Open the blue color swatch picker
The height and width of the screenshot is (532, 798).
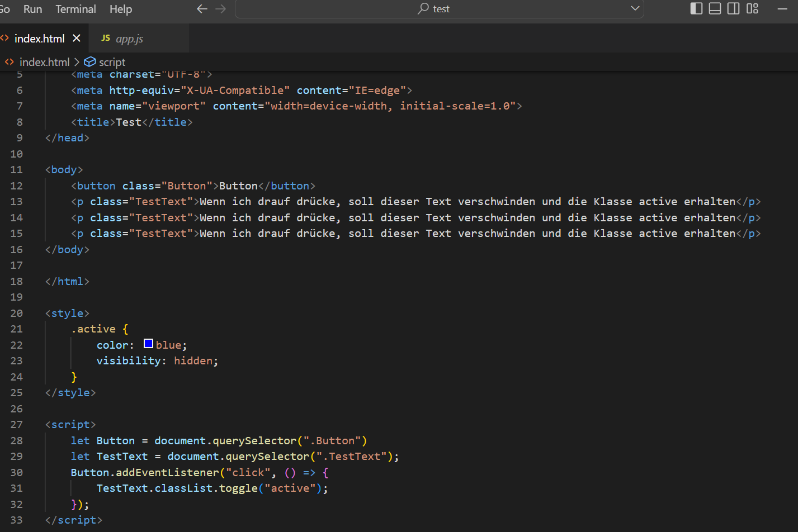pos(148,344)
